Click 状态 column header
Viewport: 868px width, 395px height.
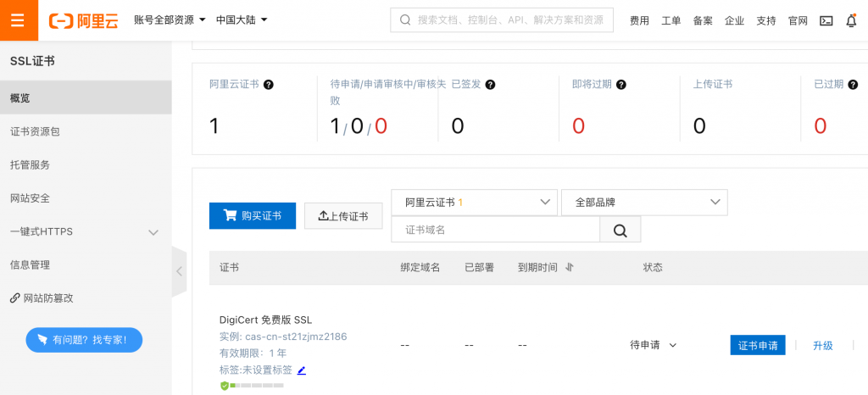653,268
